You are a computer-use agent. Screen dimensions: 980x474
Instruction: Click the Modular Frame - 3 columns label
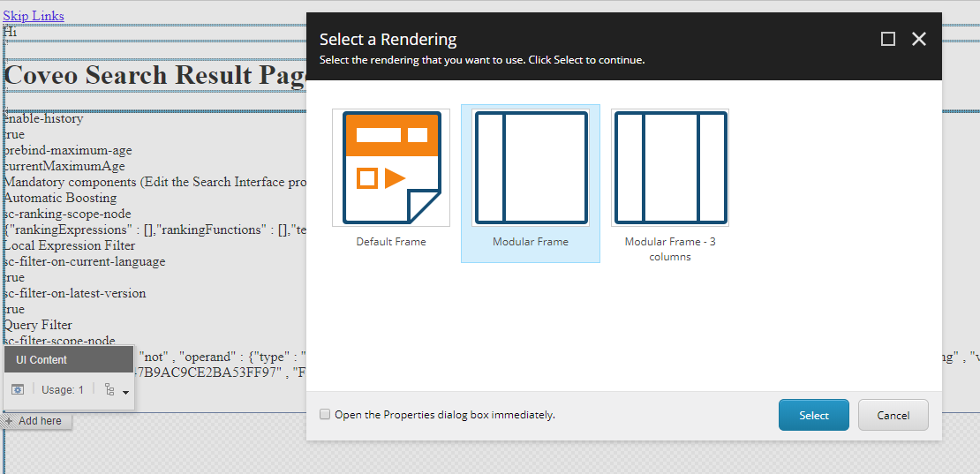[670, 249]
